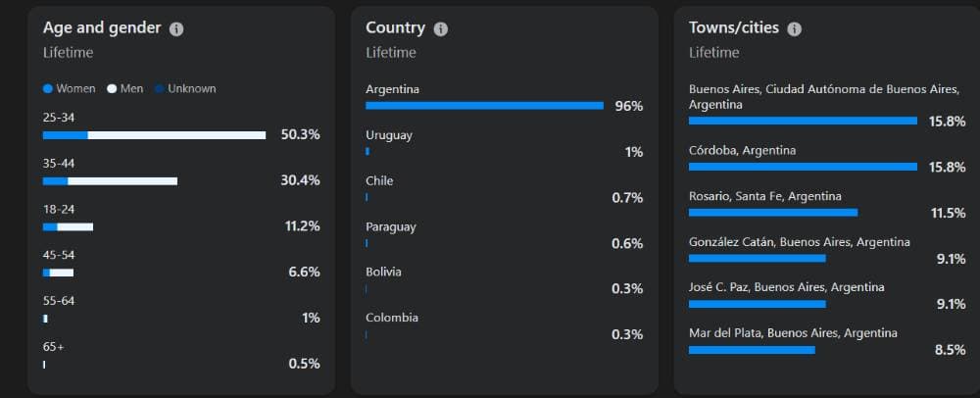Click the 50.3% value for 25-34

point(301,134)
